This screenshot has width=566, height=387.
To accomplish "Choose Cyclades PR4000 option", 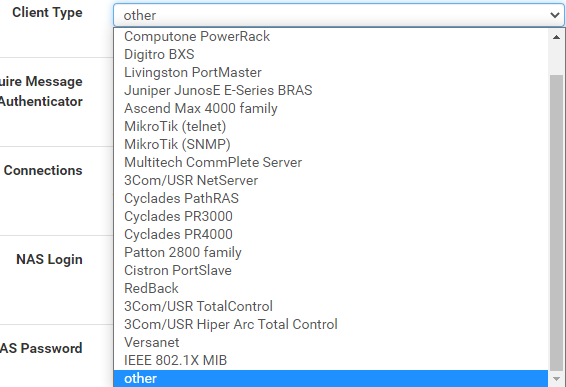I will 331,235.
